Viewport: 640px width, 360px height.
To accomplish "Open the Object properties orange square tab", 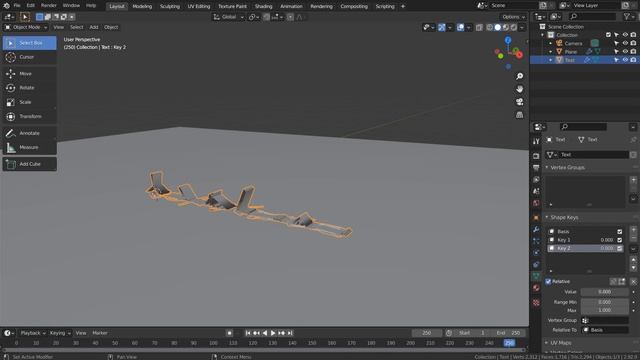I will point(536,218).
